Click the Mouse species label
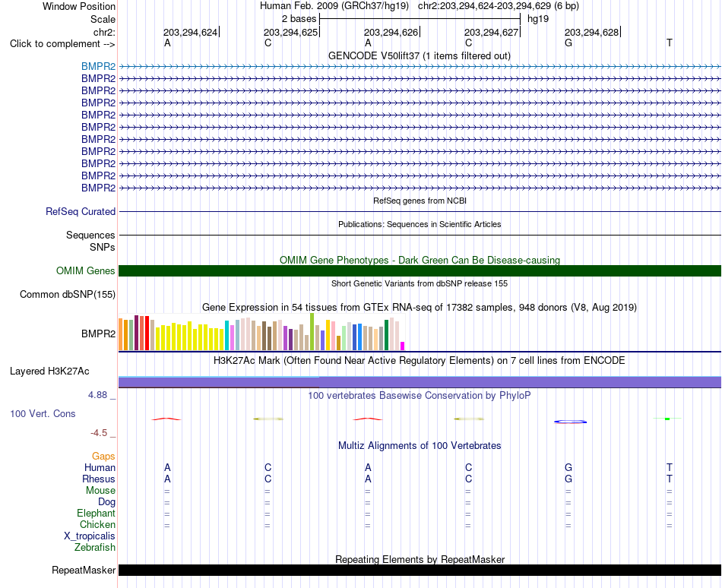The height and width of the screenshot is (588, 722). pyautogui.click(x=100, y=491)
